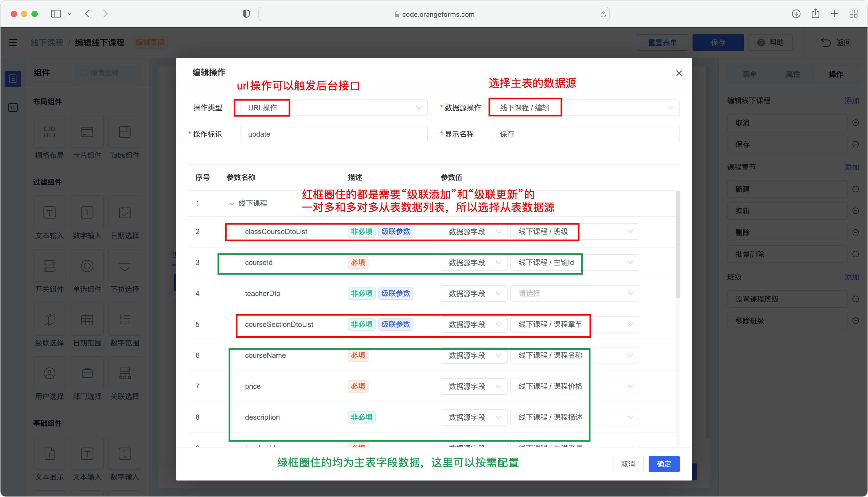The image size is (868, 497).
Task: Select the 日期选择 filter component icon
Action: click(125, 212)
